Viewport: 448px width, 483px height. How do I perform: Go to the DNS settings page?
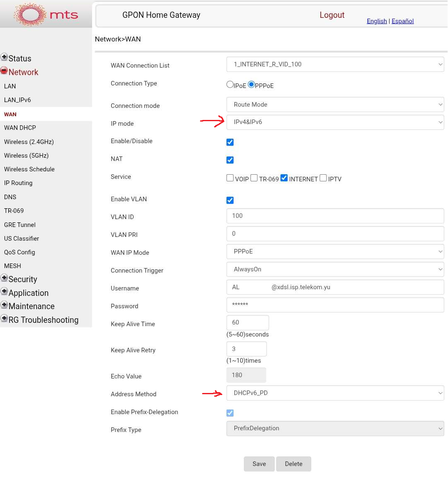point(10,197)
